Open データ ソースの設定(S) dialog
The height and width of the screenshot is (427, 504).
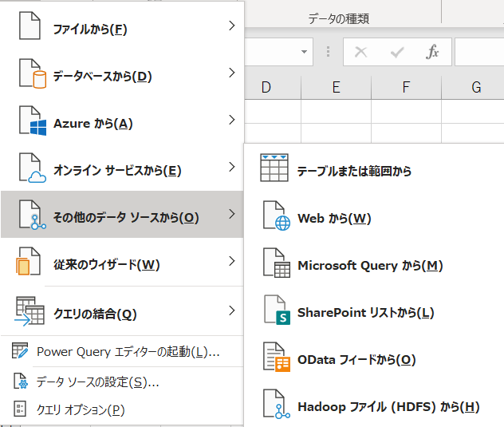pos(122,382)
